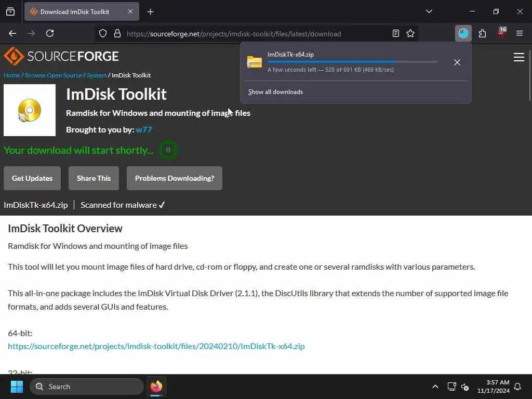The height and width of the screenshot is (399, 532).
Task: Go back to the previous page
Action: pos(12,33)
